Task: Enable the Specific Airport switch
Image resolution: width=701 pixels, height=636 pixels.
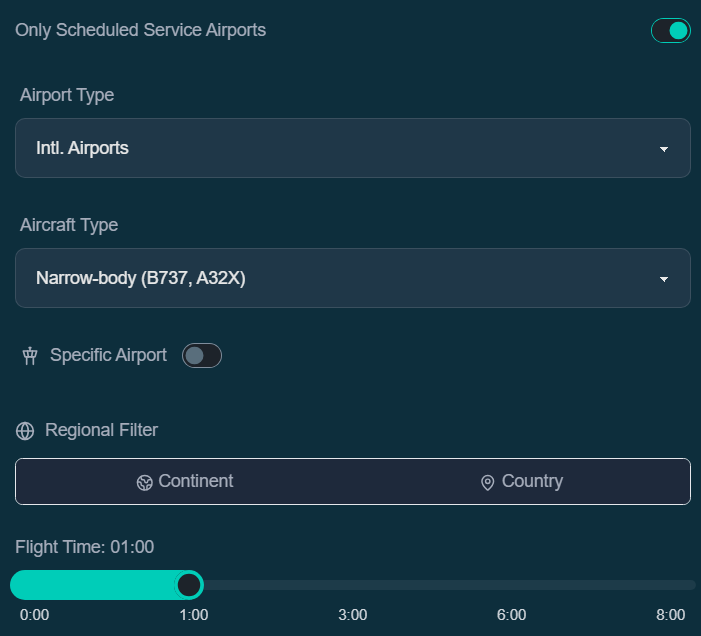Action: pyautogui.click(x=202, y=356)
